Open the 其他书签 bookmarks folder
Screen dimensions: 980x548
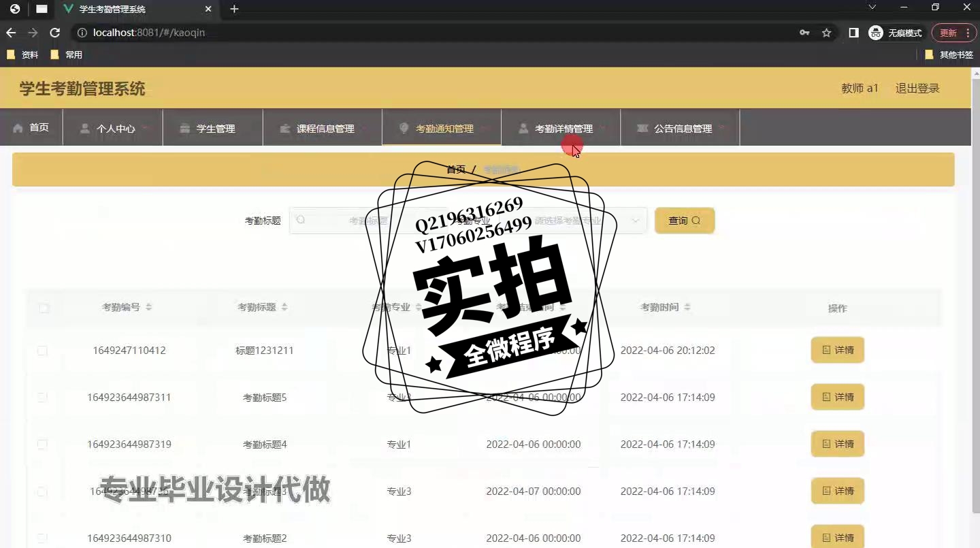click(x=949, y=54)
